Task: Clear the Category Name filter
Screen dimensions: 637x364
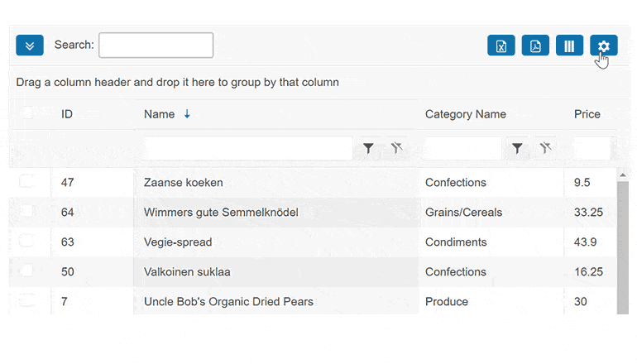Action: coord(545,148)
